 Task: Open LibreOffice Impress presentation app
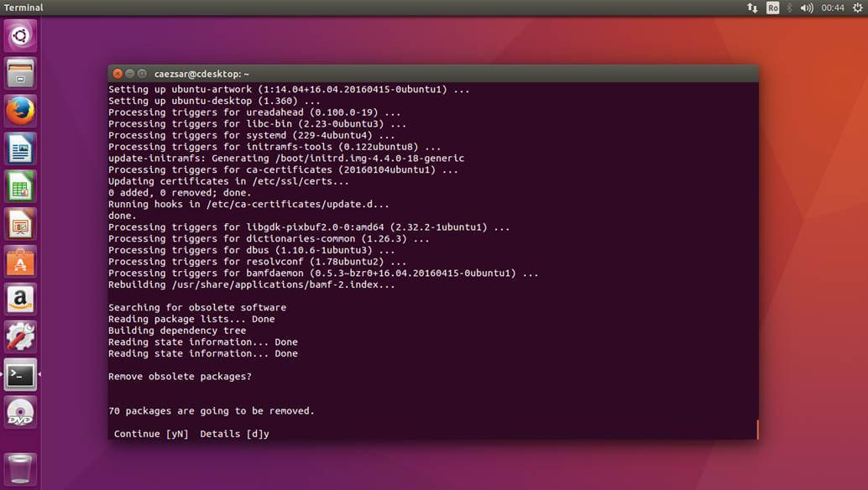(x=20, y=224)
